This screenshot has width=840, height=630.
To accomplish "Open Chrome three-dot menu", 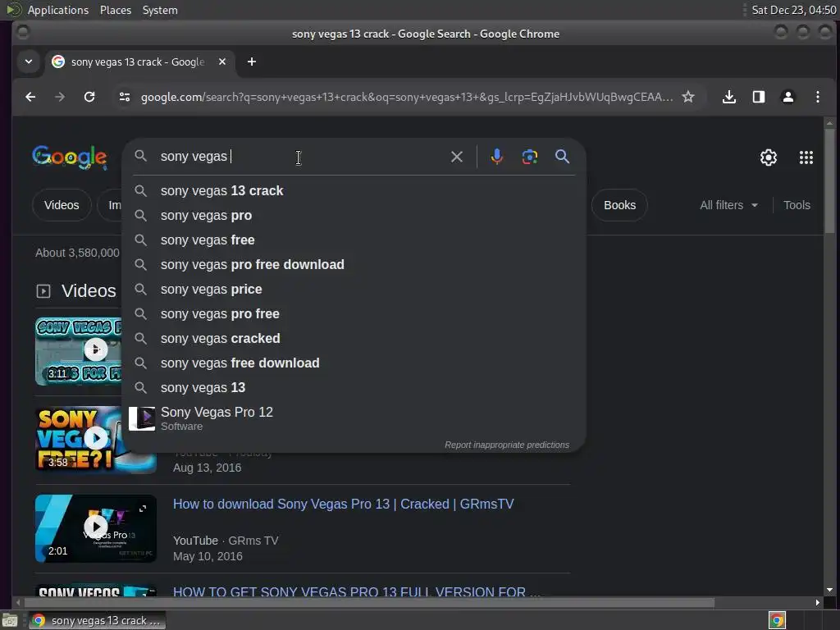I will point(817,97).
